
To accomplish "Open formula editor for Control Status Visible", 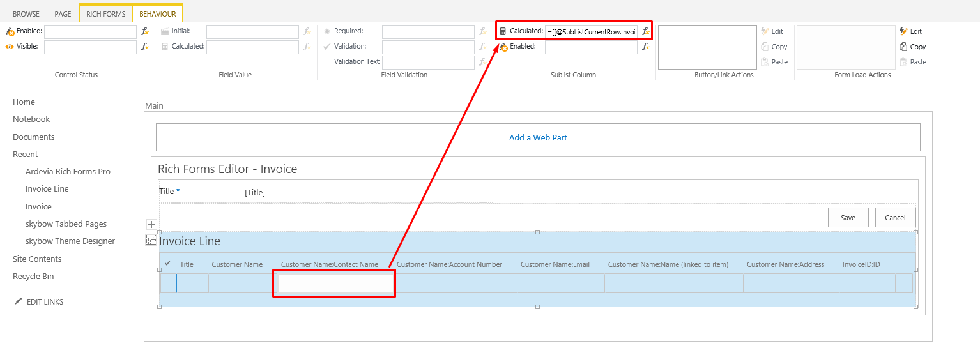I will point(145,47).
